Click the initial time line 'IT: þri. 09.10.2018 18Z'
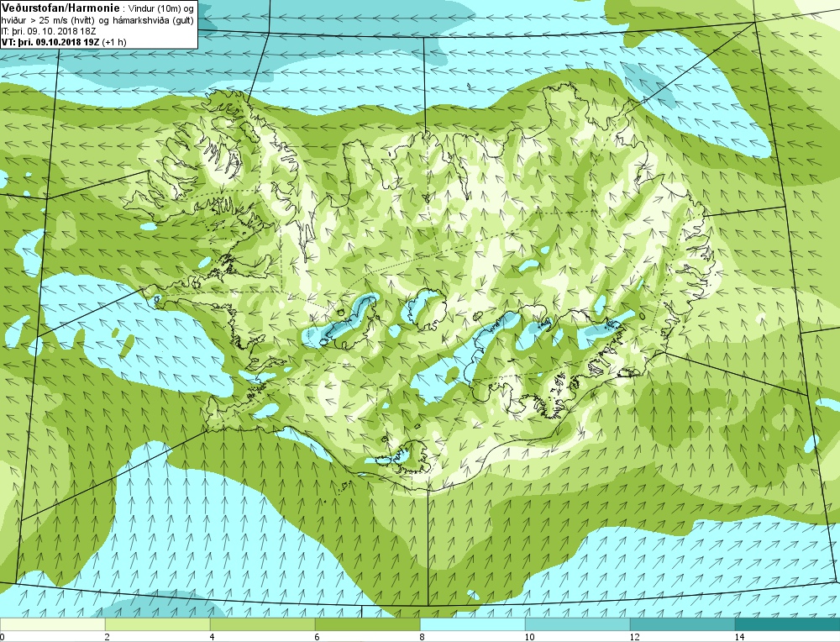This screenshot has width=840, height=642. point(49,32)
